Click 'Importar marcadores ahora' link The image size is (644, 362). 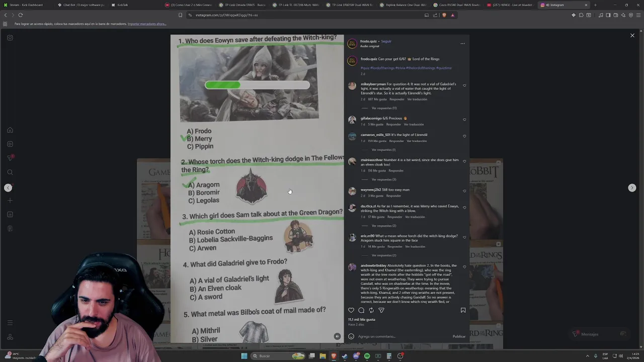[x=147, y=24]
